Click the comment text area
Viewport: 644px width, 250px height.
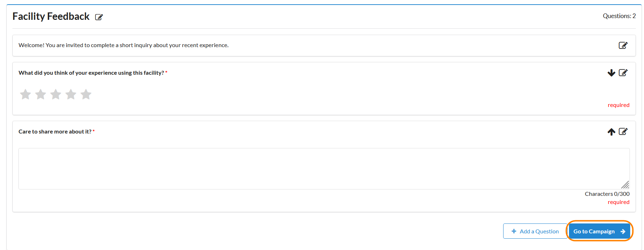click(318, 169)
